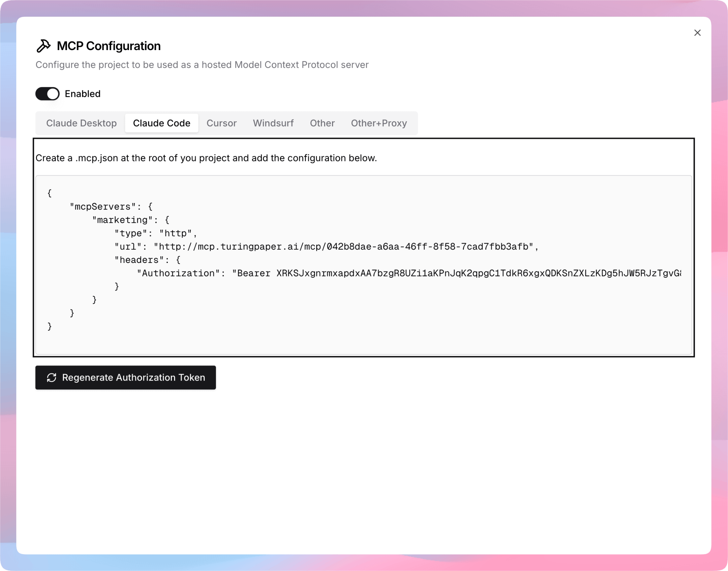The image size is (728, 571).
Task: Switch to the Claude Desktop tab
Action: [x=81, y=123]
